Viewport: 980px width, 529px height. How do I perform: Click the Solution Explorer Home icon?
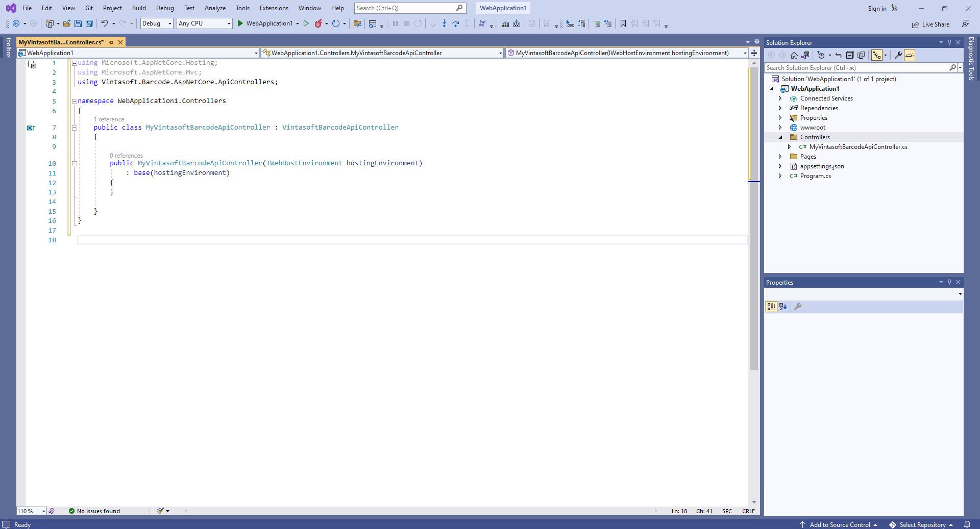(794, 55)
